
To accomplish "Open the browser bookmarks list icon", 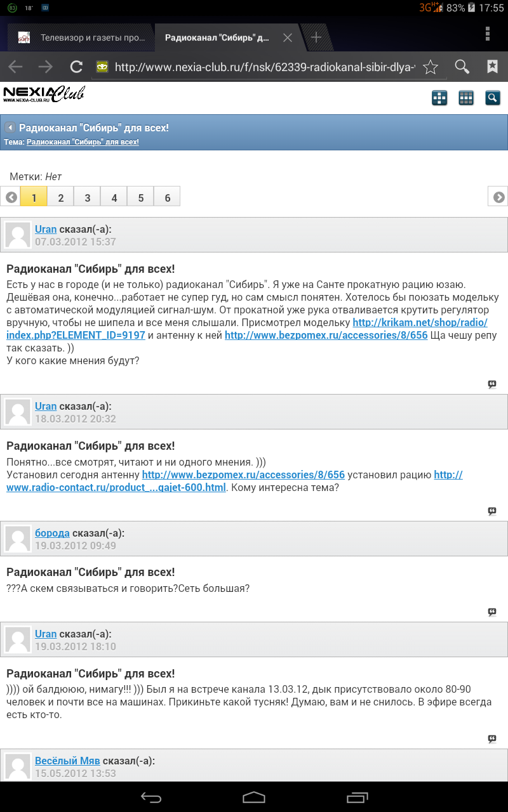I will click(492, 67).
